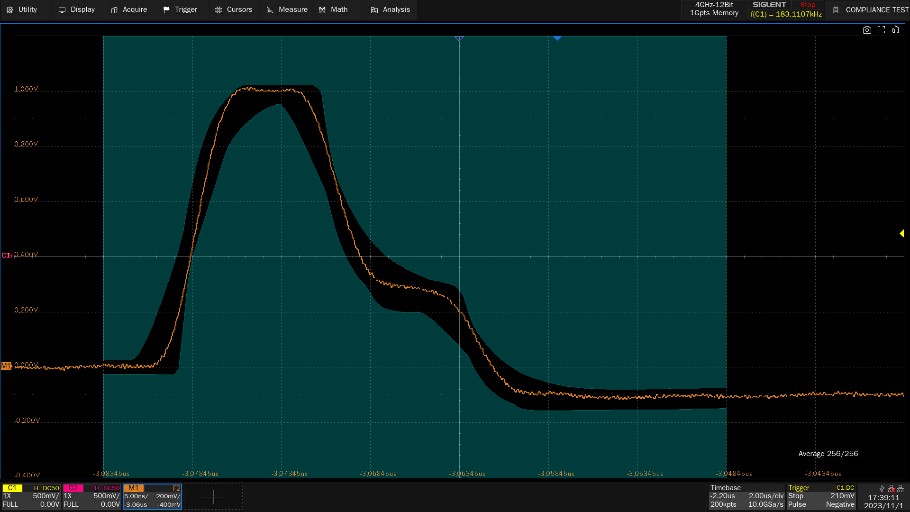Open the Display menu
910x512 pixels.
[77, 9]
